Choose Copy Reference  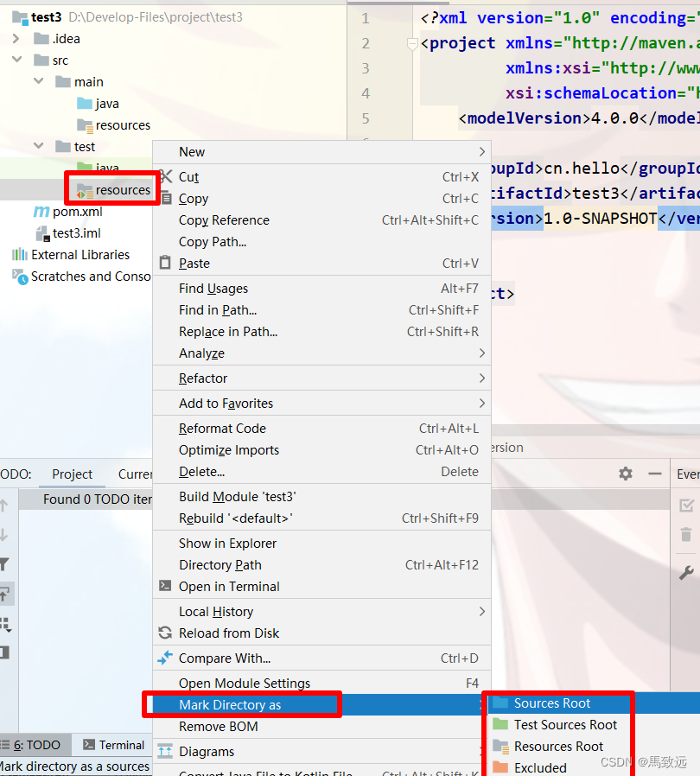click(x=321, y=220)
